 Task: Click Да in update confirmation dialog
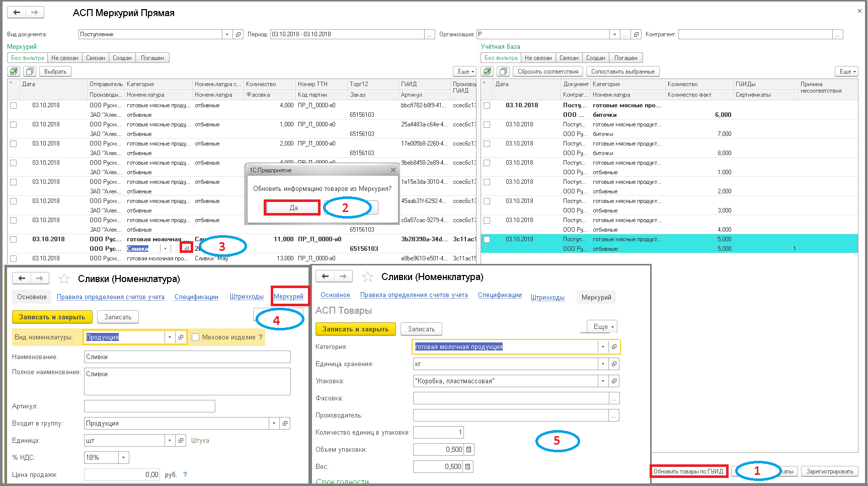[293, 207]
